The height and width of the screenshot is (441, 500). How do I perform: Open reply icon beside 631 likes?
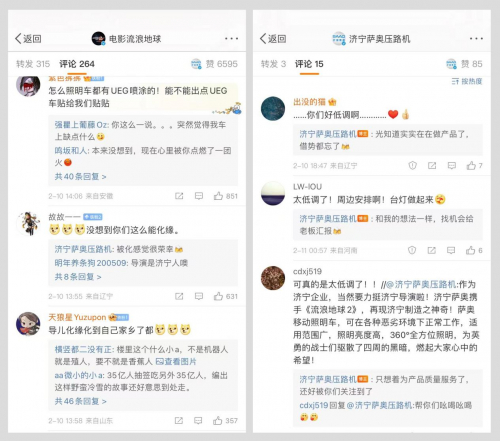click(199, 296)
